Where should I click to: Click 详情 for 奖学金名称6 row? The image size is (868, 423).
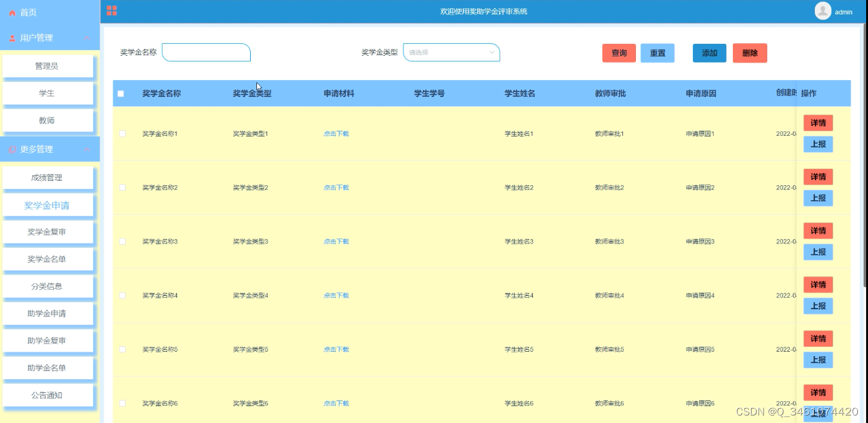pos(818,392)
